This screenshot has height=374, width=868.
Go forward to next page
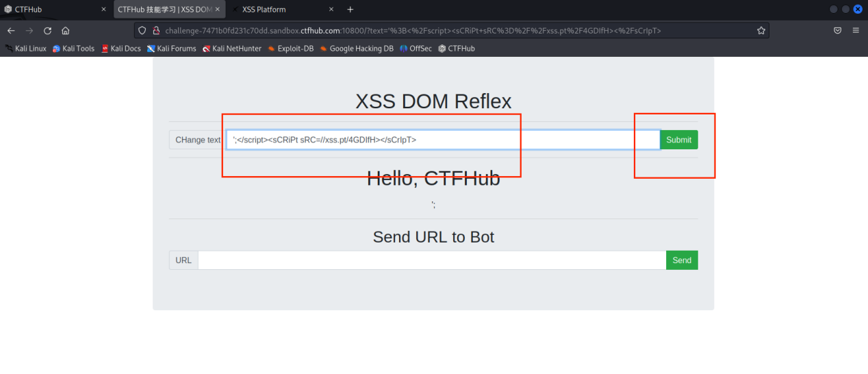pyautogui.click(x=29, y=30)
